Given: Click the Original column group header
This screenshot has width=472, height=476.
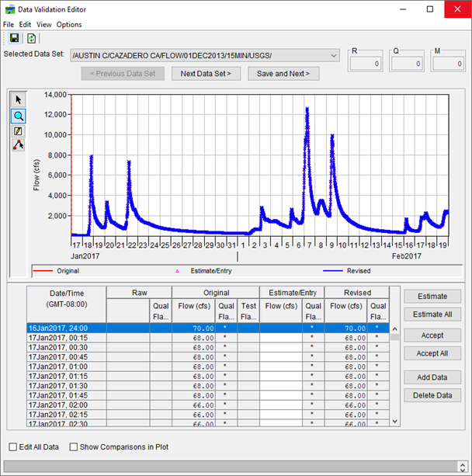Looking at the screenshot, I should 216,293.
